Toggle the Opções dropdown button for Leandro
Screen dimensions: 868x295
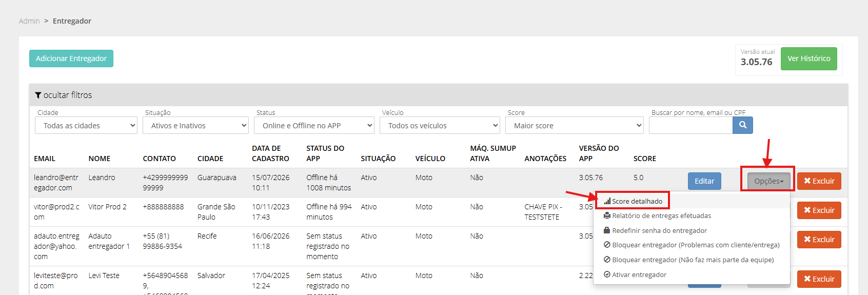(768, 181)
